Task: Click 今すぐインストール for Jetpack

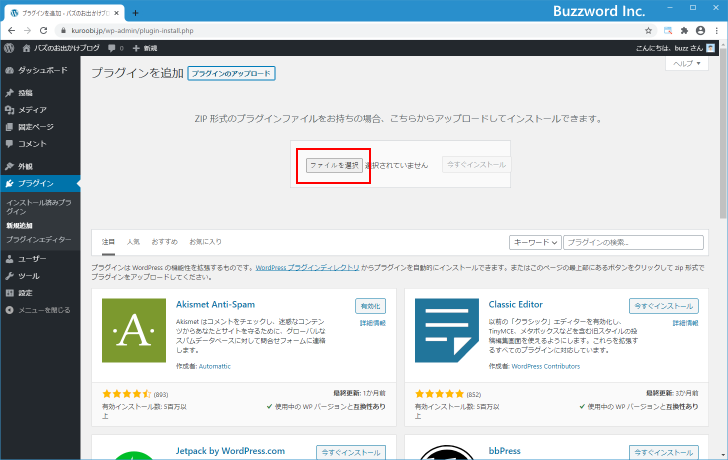Action: click(x=351, y=452)
